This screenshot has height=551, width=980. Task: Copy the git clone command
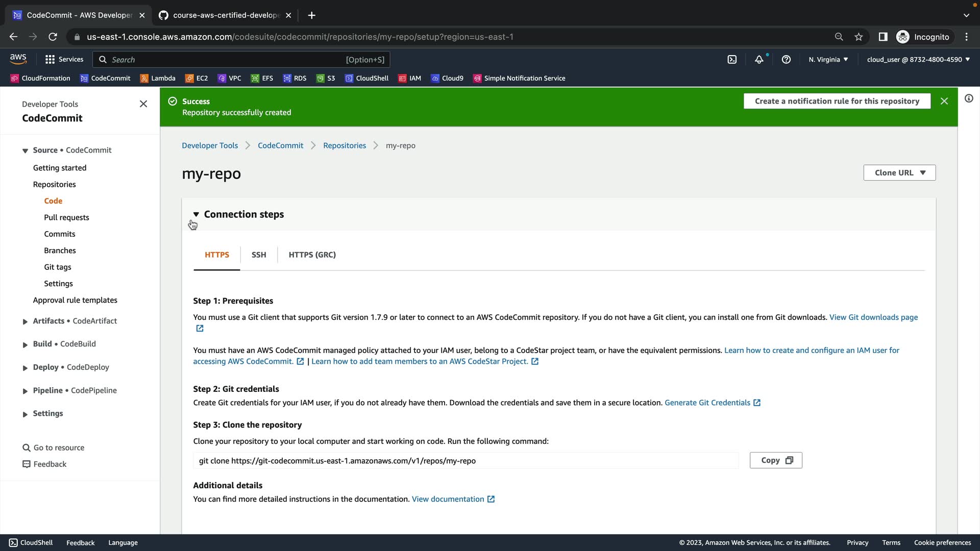776,460
